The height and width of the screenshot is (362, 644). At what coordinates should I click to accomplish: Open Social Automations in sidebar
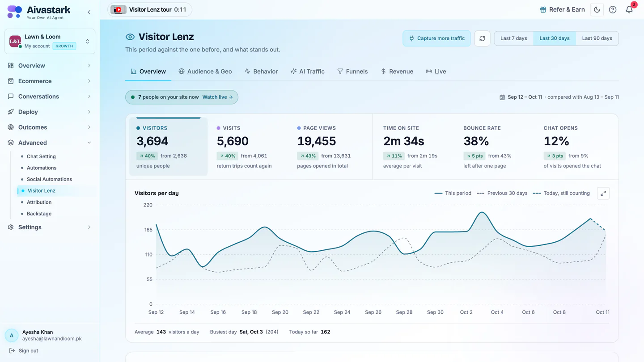point(49,179)
